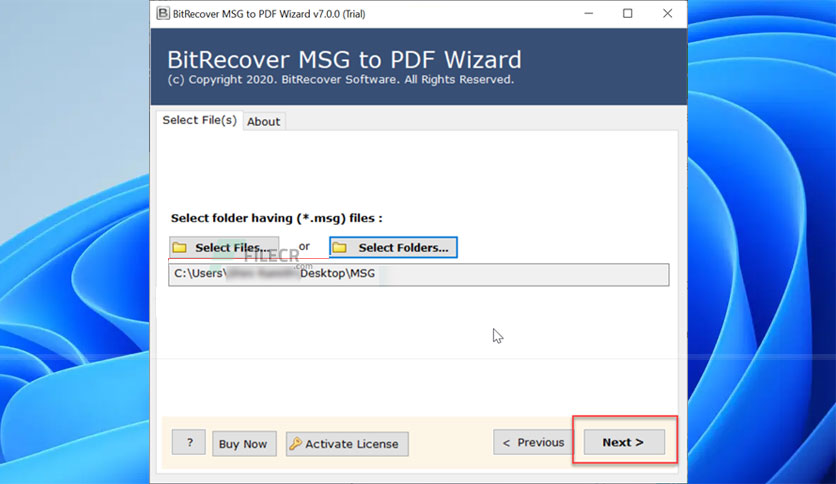
Task: Open help with the ? button
Action: tap(189, 442)
